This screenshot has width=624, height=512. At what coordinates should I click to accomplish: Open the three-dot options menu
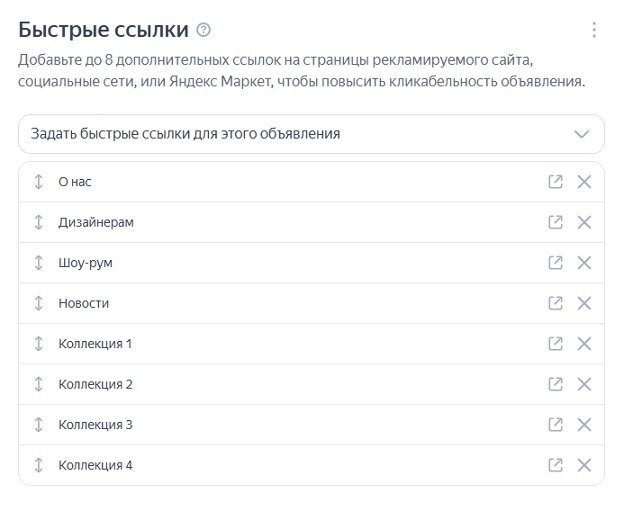pos(594,30)
